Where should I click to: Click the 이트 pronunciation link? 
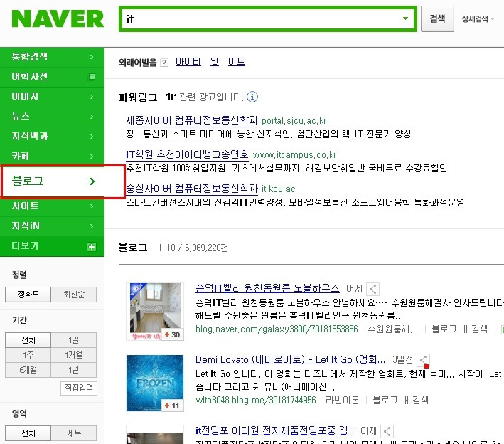click(237, 62)
